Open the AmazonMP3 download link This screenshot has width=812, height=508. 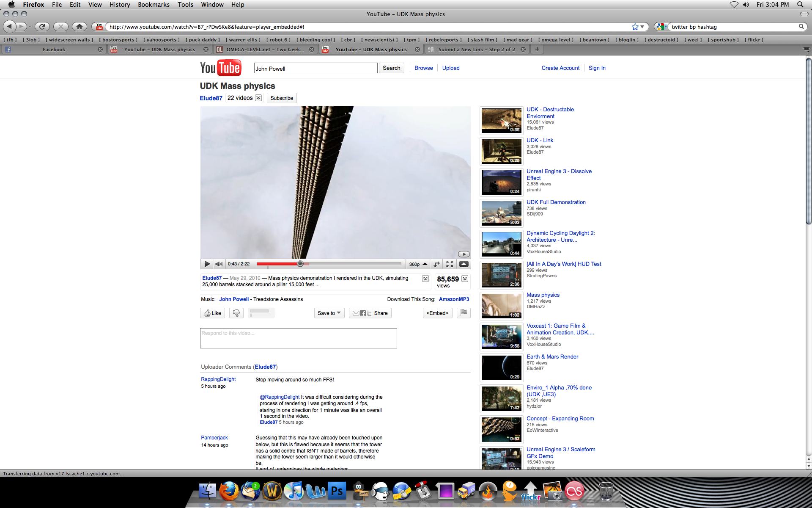pos(454,299)
